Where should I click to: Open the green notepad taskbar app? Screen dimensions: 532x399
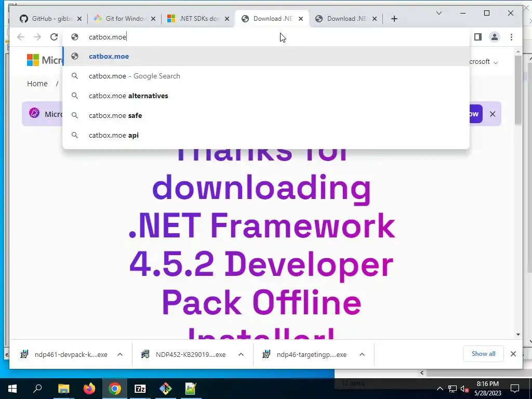(x=191, y=389)
